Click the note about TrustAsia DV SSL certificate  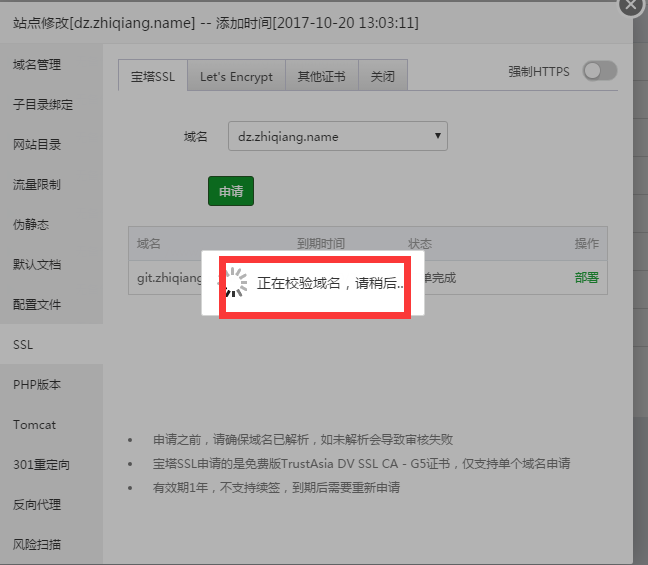[361, 463]
